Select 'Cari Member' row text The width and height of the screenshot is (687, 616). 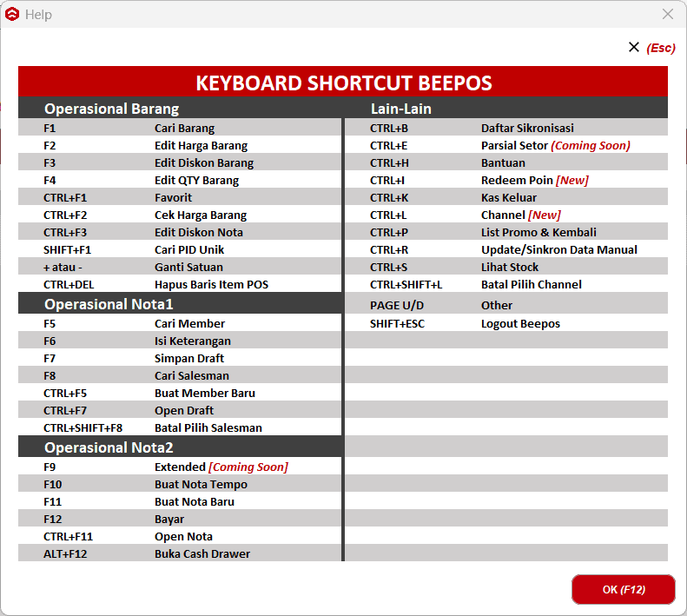click(189, 323)
